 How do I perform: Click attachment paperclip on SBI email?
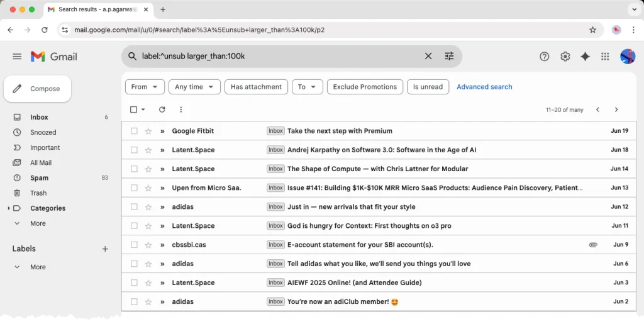(593, 245)
